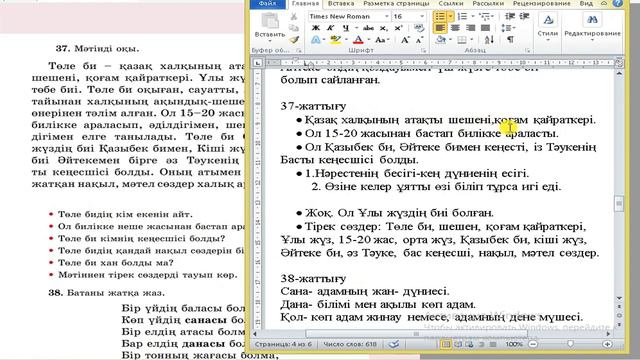The height and width of the screenshot is (360, 640).
Task: Click the Copy icon in clipboard group
Action: point(294,28)
